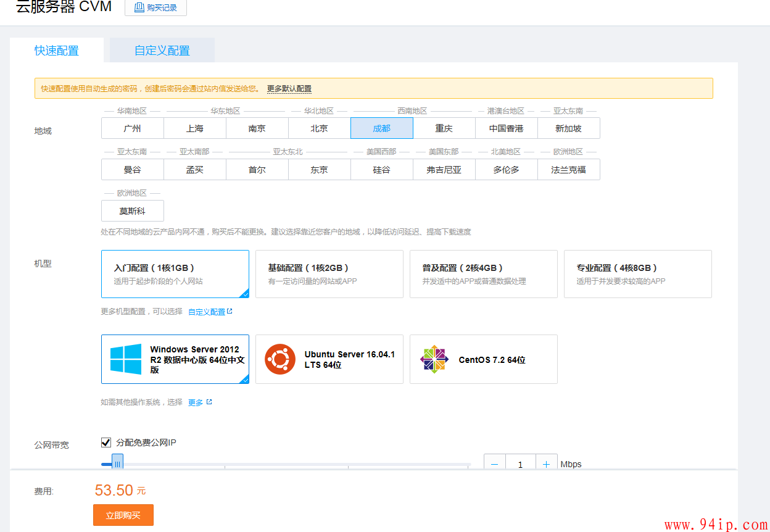Click the external-link icon next to 更多
This screenshot has width=770, height=532.
tap(209, 402)
